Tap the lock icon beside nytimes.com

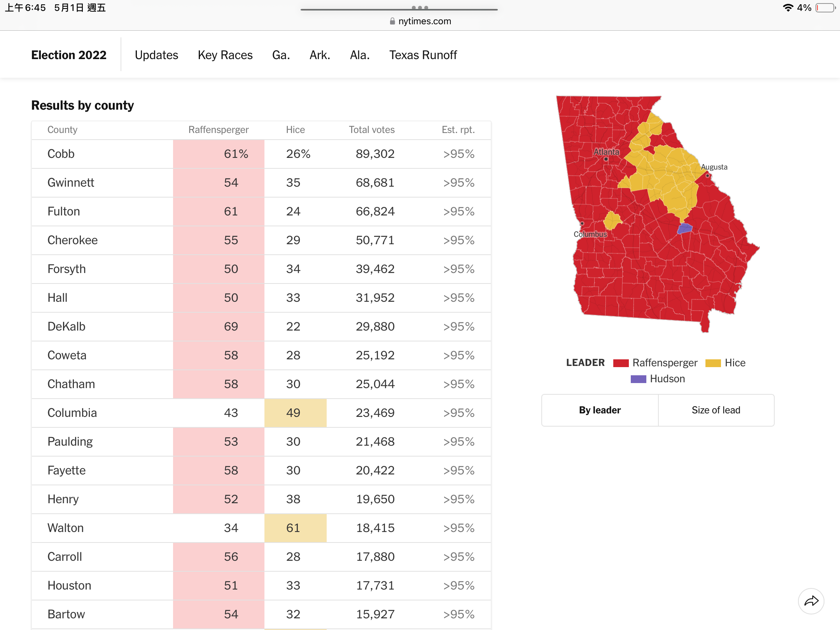coord(392,21)
